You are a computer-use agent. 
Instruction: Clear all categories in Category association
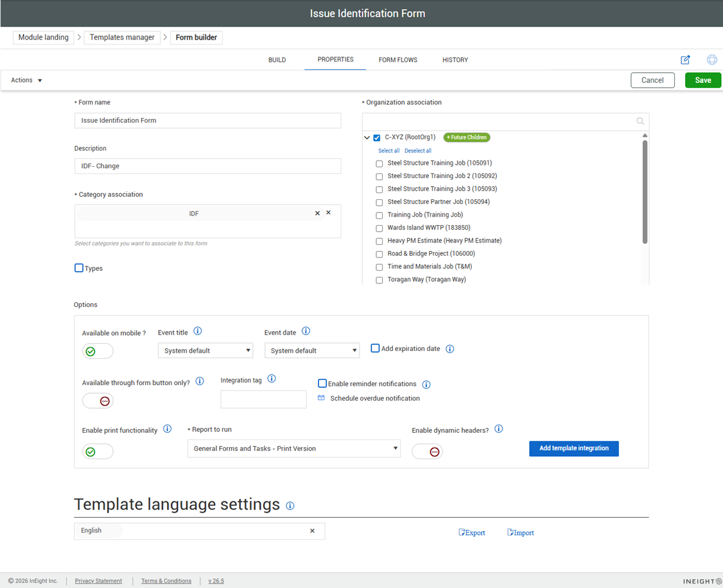click(x=329, y=212)
